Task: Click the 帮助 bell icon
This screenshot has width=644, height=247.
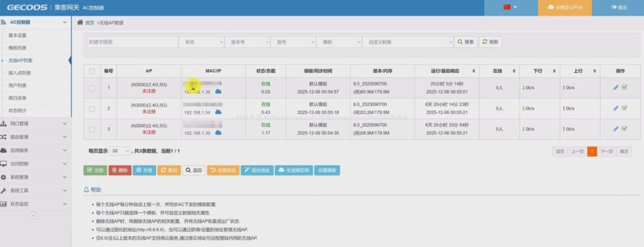Action: point(86,190)
